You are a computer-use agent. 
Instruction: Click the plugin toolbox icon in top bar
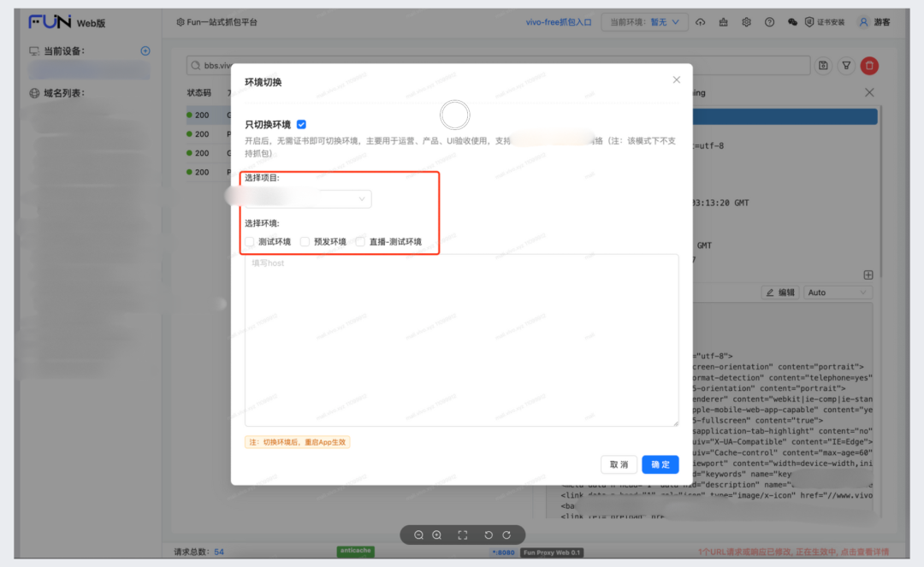click(x=724, y=22)
